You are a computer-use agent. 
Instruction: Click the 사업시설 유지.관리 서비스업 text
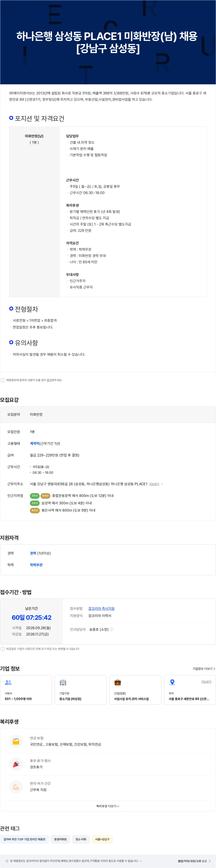[131, 698]
